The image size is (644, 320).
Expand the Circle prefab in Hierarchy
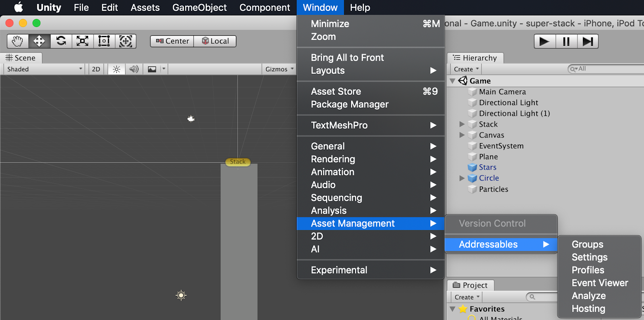point(462,178)
